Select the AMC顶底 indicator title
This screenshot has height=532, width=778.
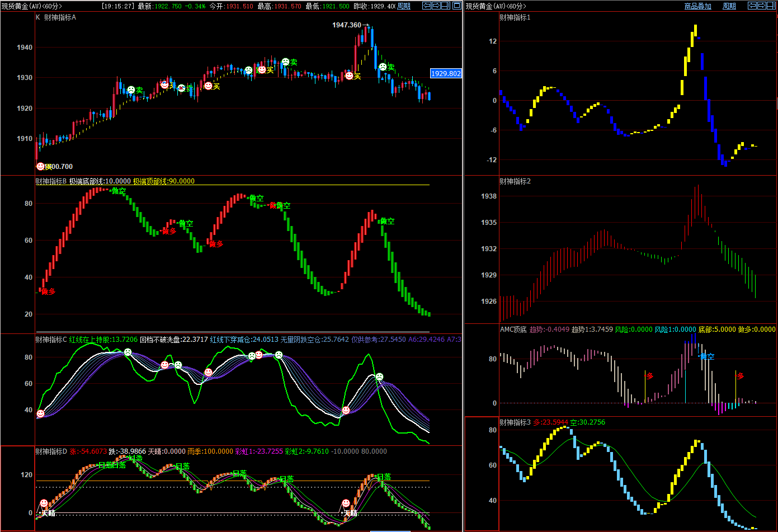point(513,329)
